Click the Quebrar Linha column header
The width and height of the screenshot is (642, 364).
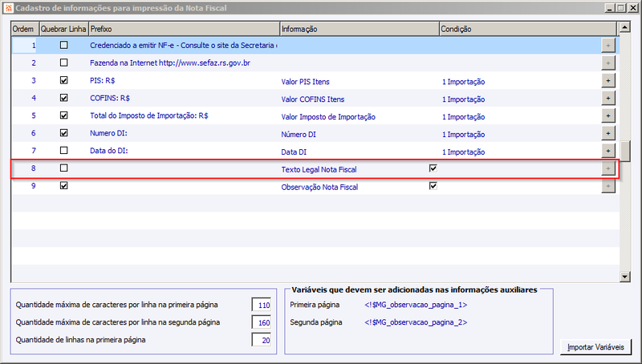coord(63,29)
